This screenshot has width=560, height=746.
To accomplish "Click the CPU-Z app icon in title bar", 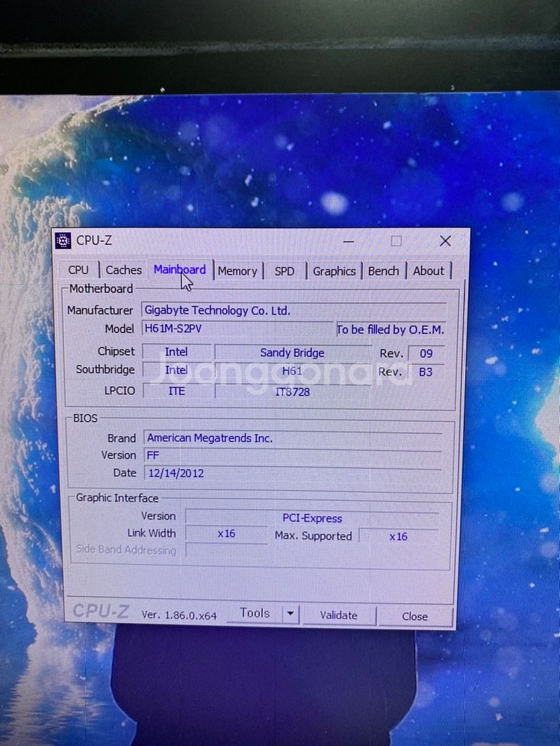I will point(63,240).
